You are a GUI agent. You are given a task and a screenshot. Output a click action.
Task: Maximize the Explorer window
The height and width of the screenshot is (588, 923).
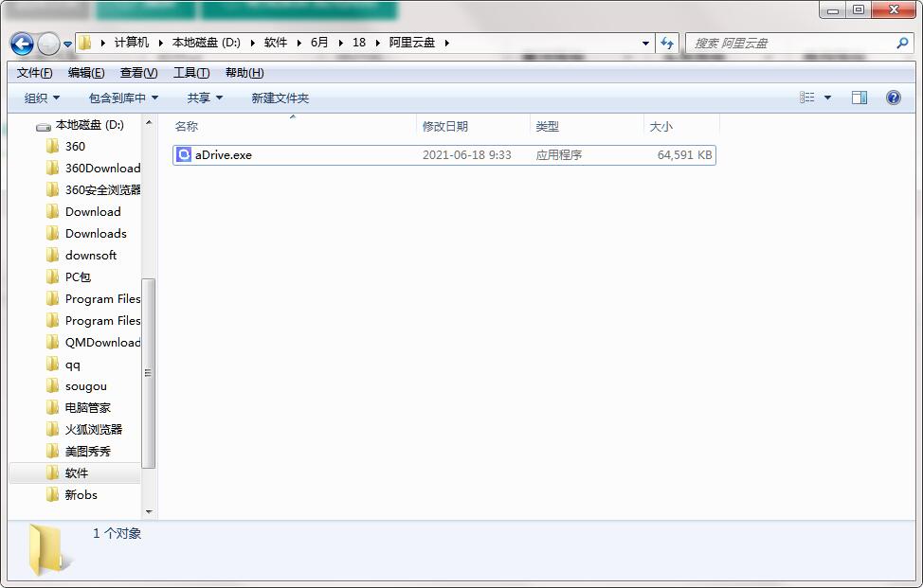click(859, 10)
